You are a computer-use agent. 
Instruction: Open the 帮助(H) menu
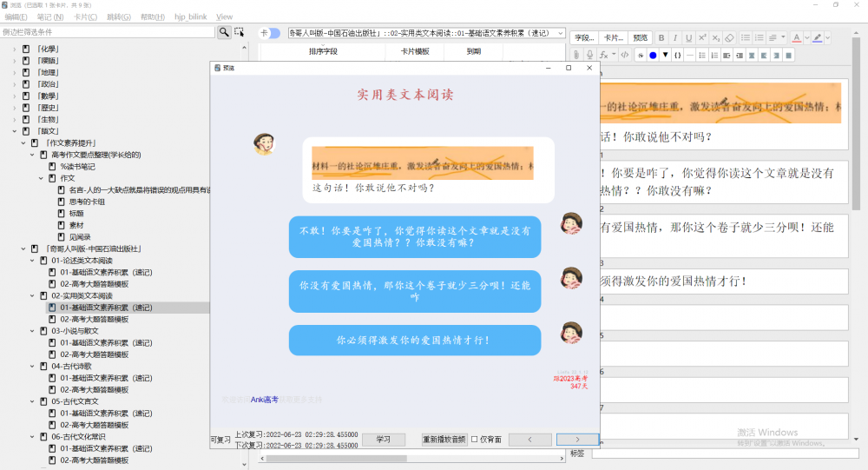(x=153, y=17)
